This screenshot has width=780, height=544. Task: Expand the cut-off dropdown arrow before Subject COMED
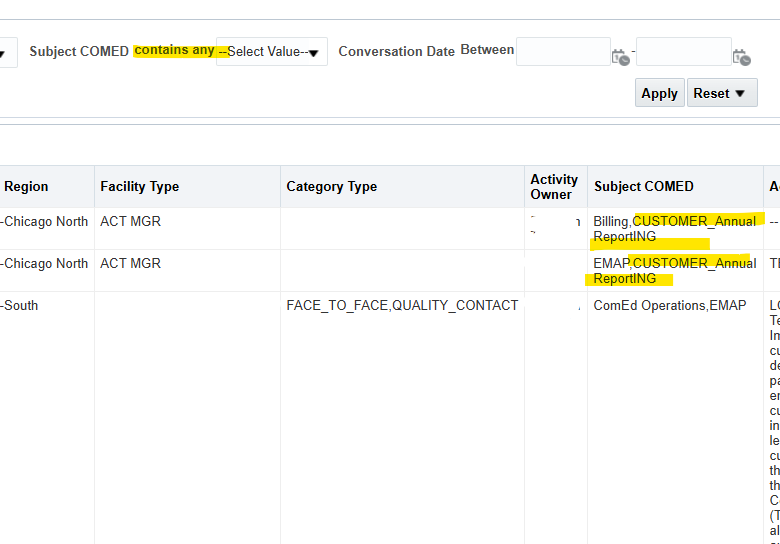4,53
